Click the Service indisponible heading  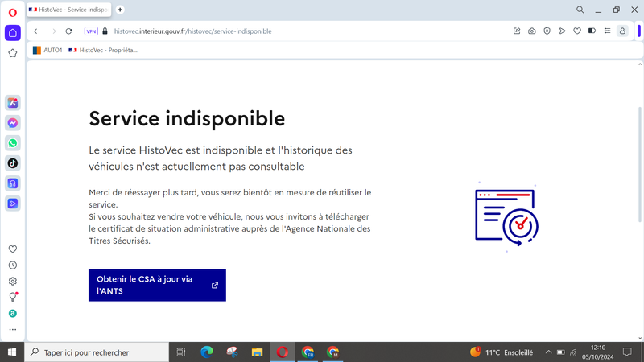tap(187, 119)
